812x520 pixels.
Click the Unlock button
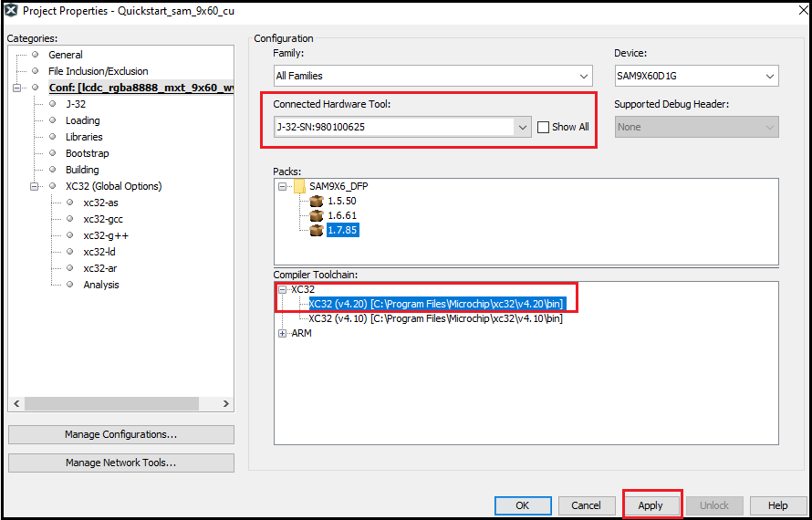pos(714,505)
